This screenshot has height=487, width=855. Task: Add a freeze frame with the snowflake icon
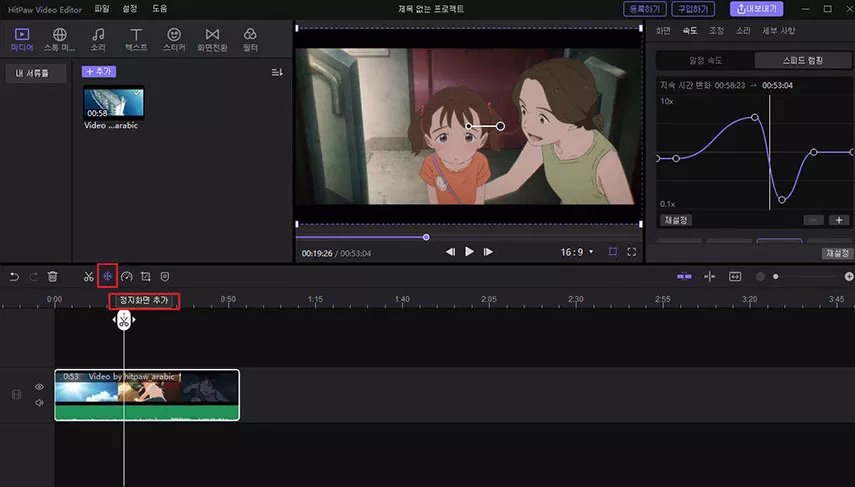[x=107, y=276]
